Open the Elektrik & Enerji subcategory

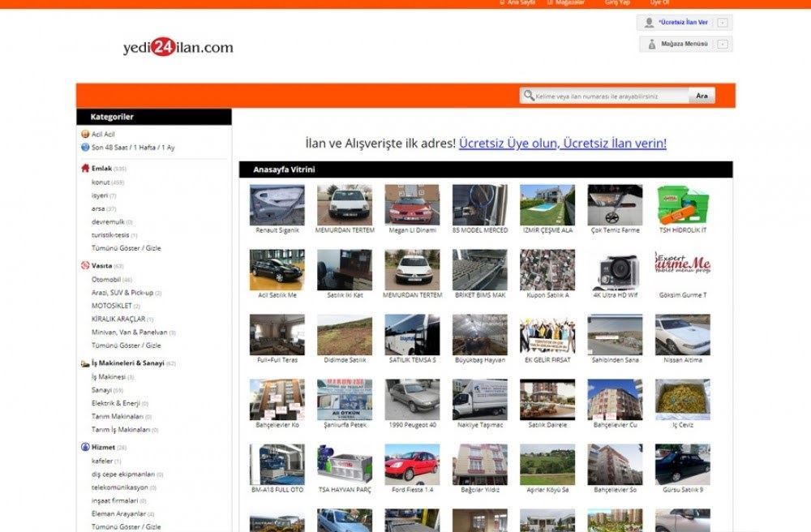pyautogui.click(x=116, y=403)
